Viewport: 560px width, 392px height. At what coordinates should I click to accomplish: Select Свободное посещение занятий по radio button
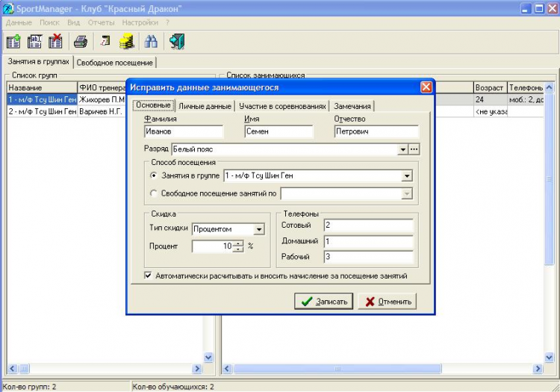point(154,193)
